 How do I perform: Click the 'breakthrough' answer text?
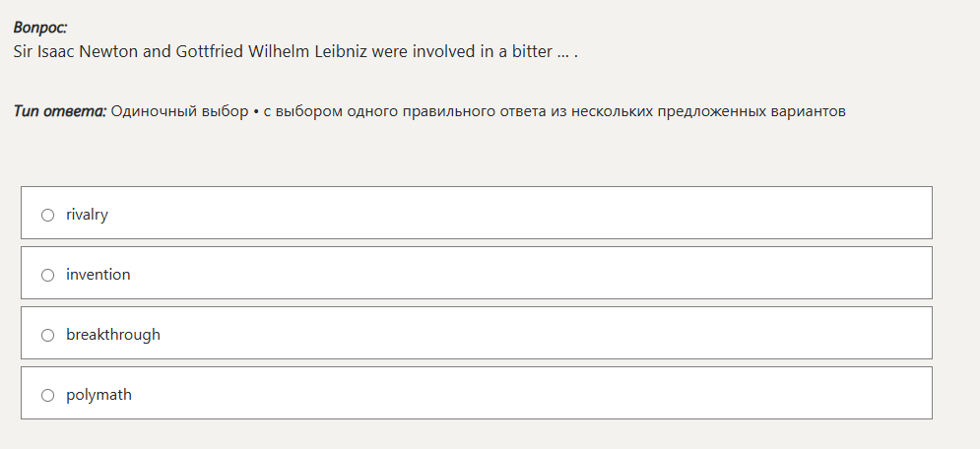[112, 335]
